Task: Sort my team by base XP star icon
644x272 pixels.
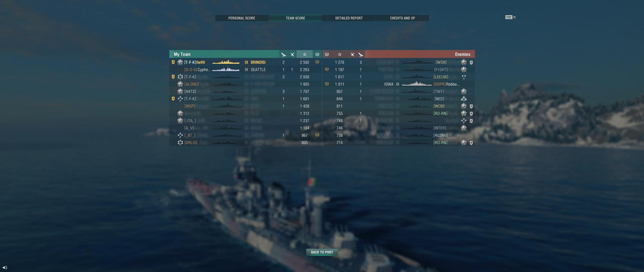Action: [x=305, y=54]
